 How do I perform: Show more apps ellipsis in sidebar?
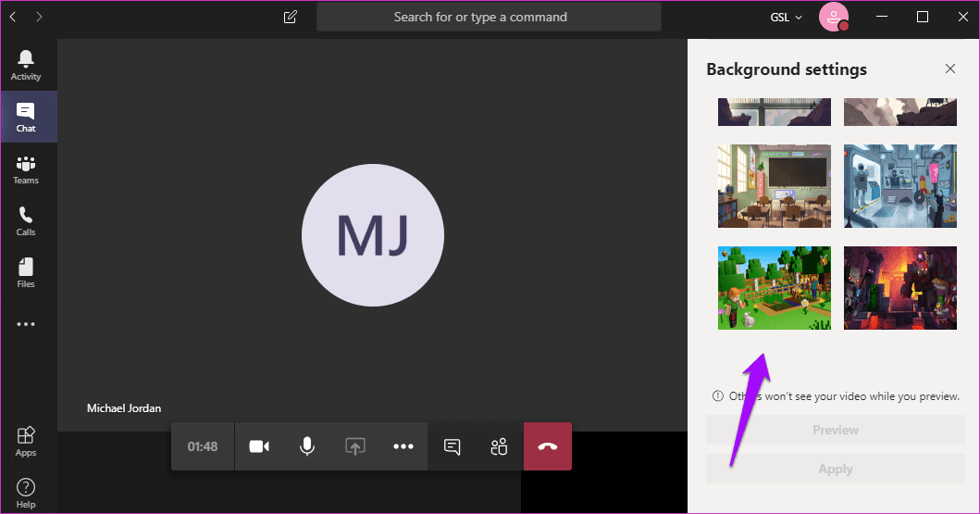pos(26,324)
